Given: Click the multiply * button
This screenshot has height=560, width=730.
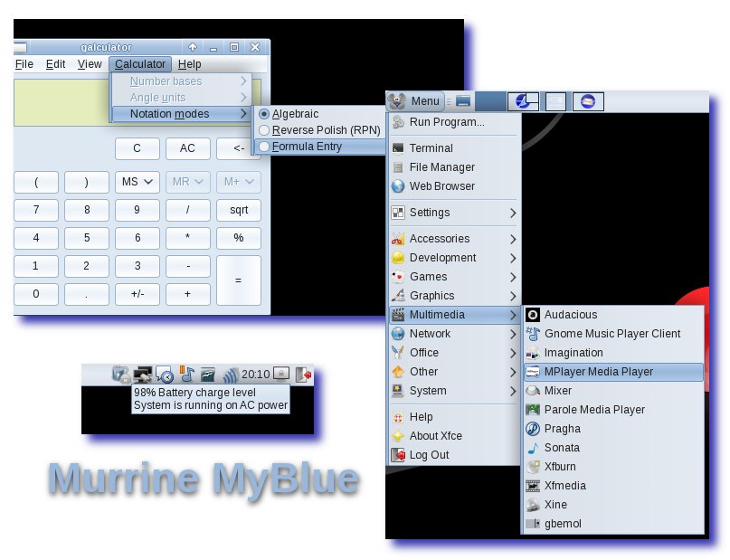Looking at the screenshot, I should pyautogui.click(x=187, y=238).
